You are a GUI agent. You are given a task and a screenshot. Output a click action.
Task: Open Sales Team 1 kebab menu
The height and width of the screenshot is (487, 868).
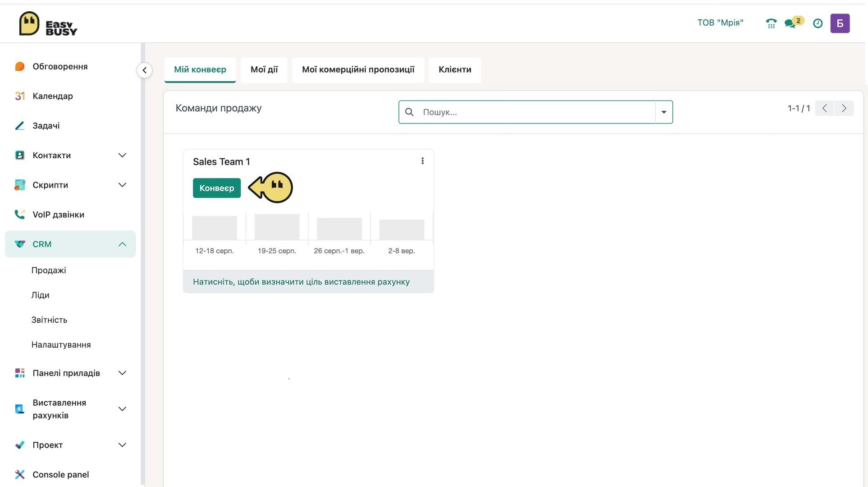coord(422,161)
